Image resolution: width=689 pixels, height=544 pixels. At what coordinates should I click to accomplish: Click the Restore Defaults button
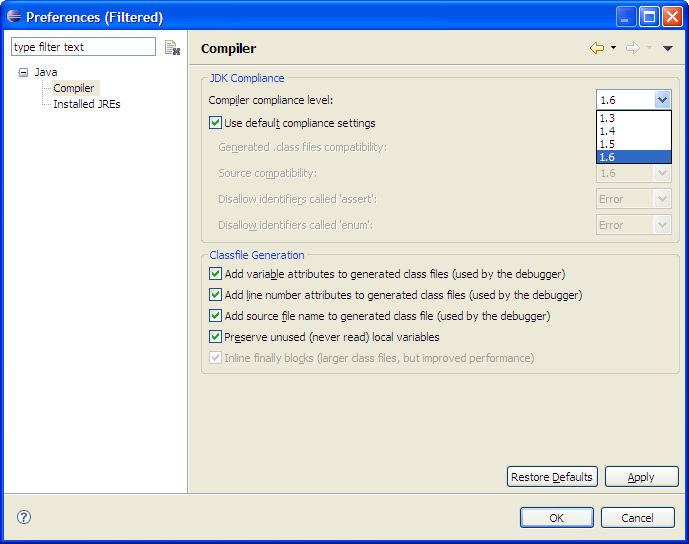(552, 477)
